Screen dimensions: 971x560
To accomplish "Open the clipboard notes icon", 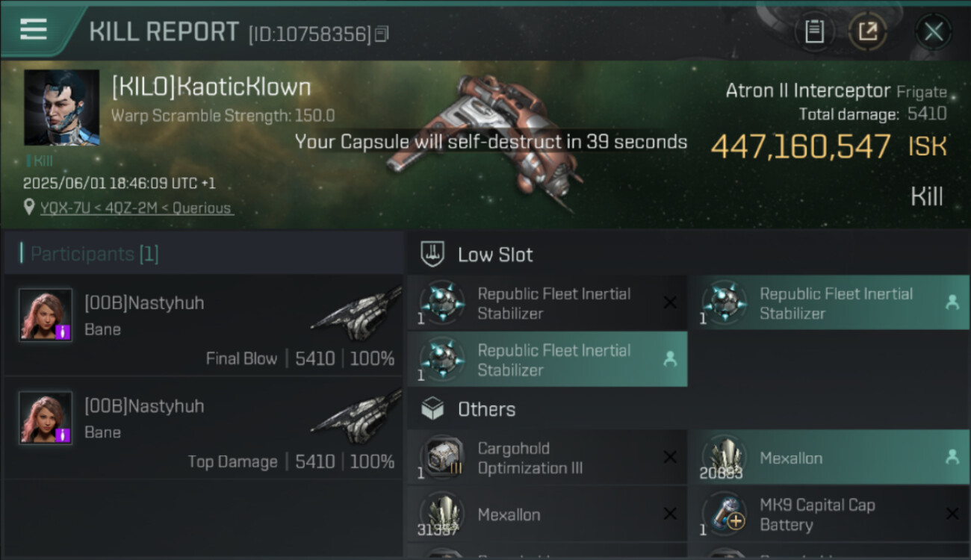I will point(814,31).
